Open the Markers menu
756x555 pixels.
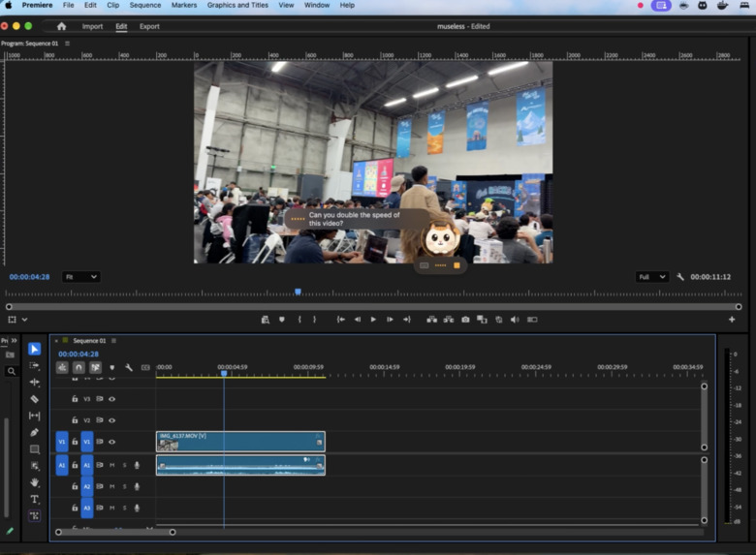point(184,5)
